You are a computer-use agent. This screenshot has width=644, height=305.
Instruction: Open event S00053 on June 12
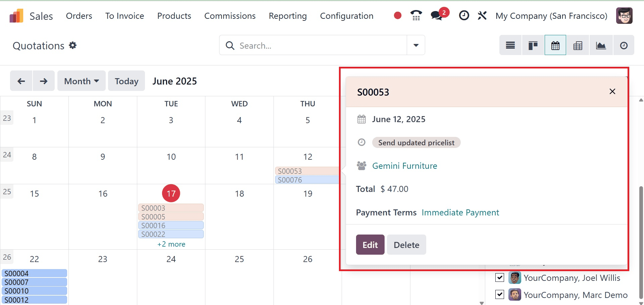(x=307, y=171)
